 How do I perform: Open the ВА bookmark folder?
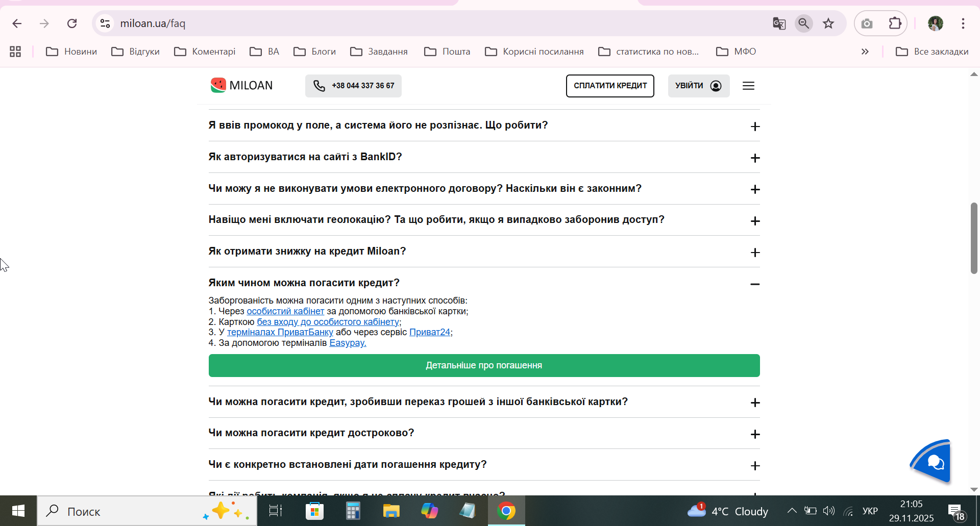click(x=264, y=52)
